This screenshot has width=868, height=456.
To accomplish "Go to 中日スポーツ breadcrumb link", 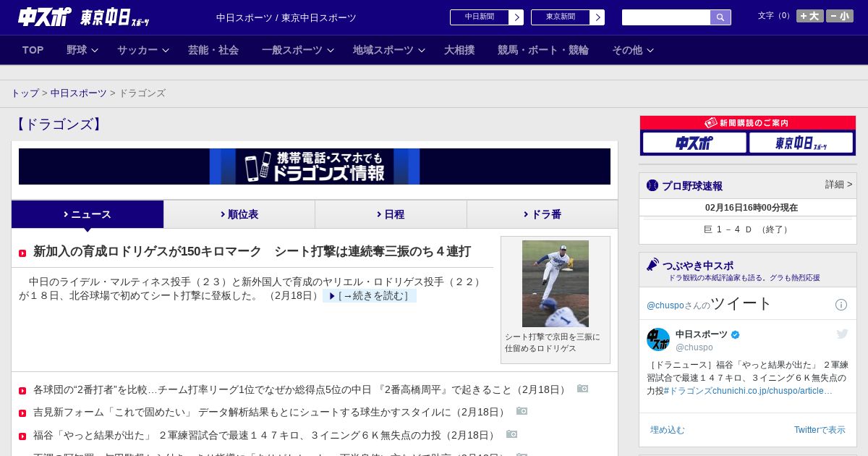I will (79, 93).
